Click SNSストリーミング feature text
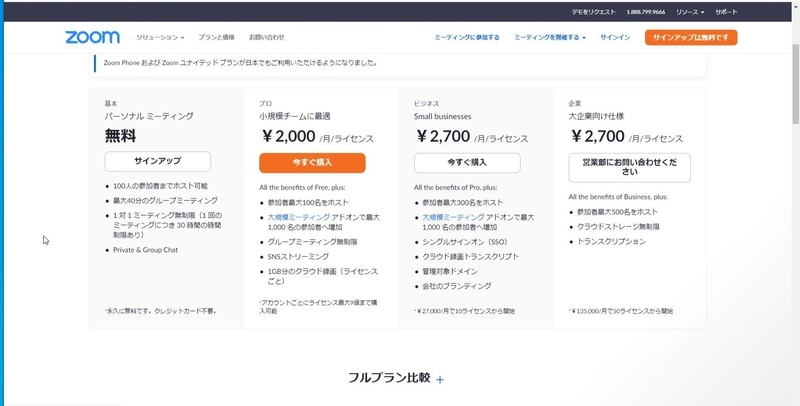The image size is (800, 406). 298,257
